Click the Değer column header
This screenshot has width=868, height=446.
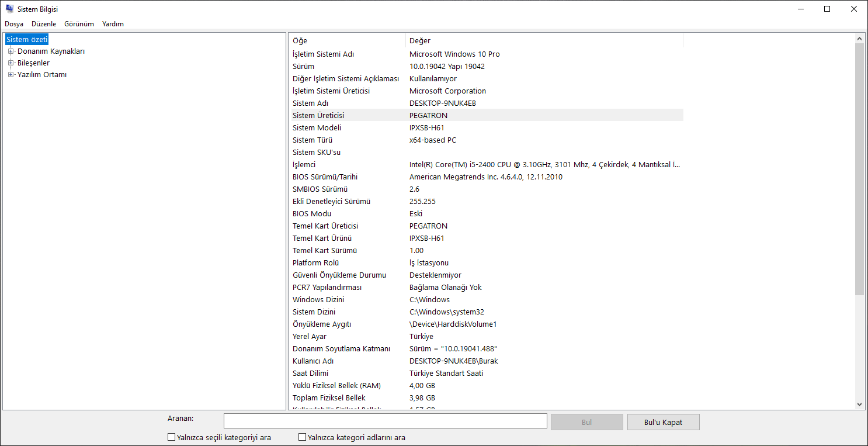pos(544,40)
